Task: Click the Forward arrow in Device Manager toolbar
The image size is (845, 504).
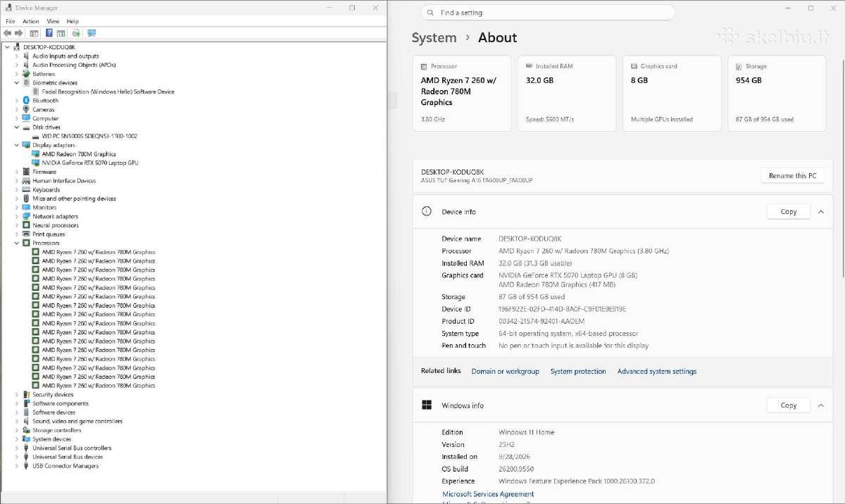Action: coord(19,33)
